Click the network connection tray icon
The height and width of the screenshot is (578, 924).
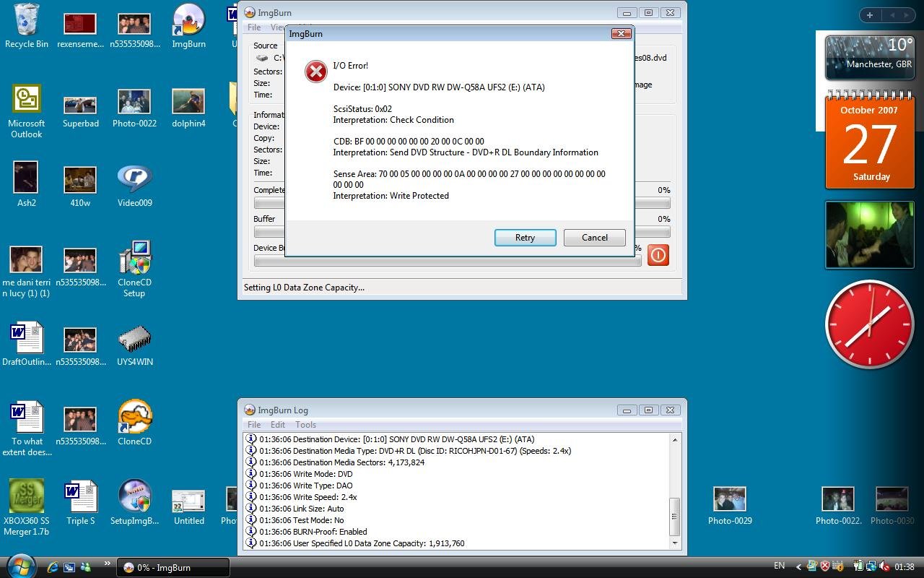coord(871,566)
